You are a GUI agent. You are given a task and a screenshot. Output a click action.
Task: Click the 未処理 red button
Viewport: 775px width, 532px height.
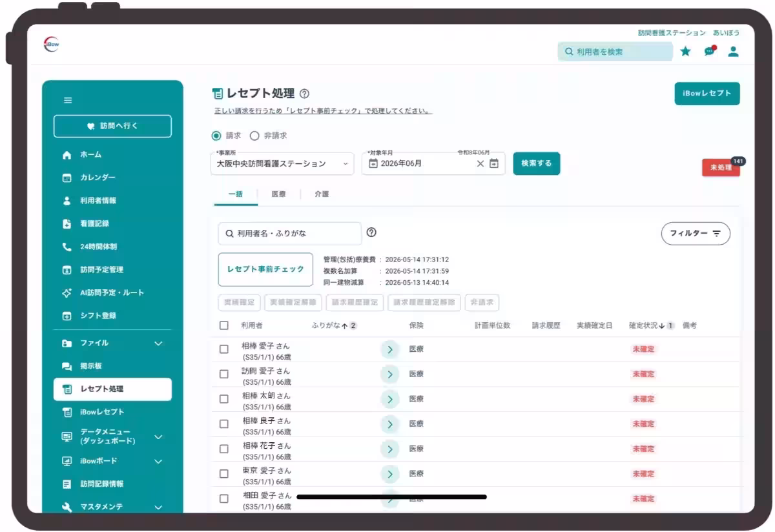[721, 167]
